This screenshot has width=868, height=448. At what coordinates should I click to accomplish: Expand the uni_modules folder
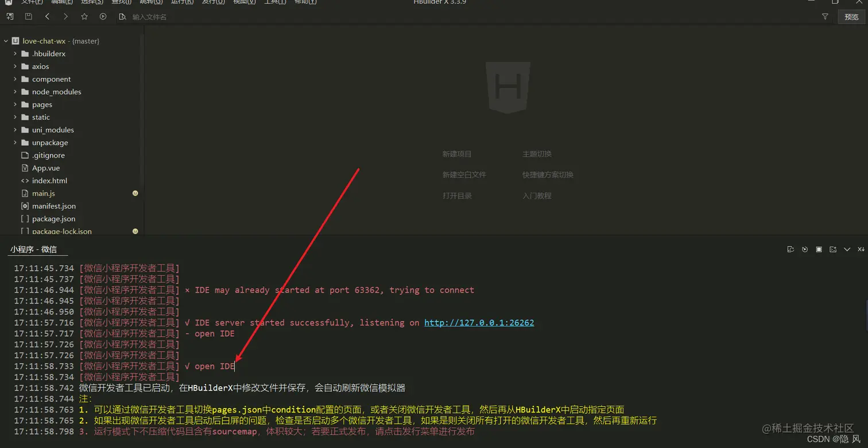click(15, 130)
